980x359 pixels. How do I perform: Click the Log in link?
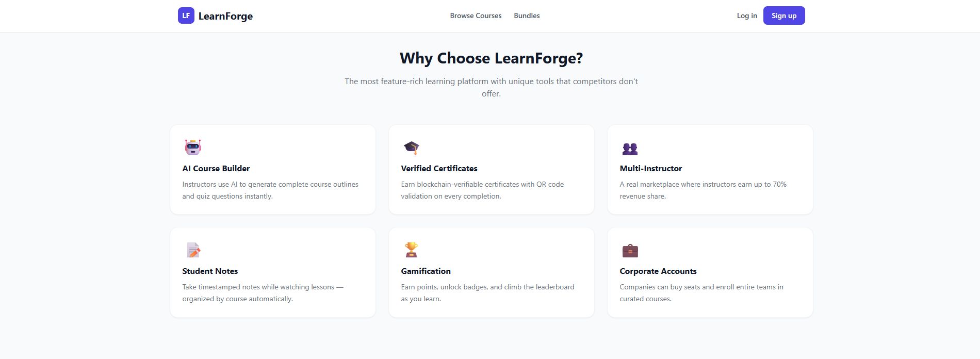[x=747, y=15]
